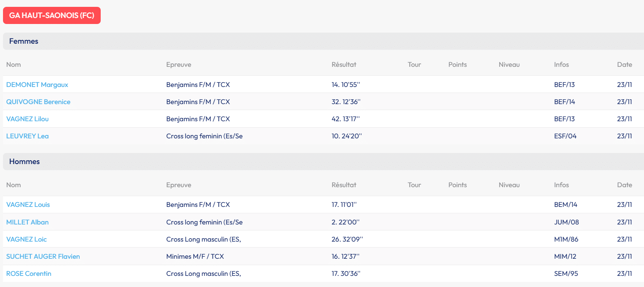Click ROSE Corentin athlete link
Screen dimensions: 644x287
click(x=29, y=274)
